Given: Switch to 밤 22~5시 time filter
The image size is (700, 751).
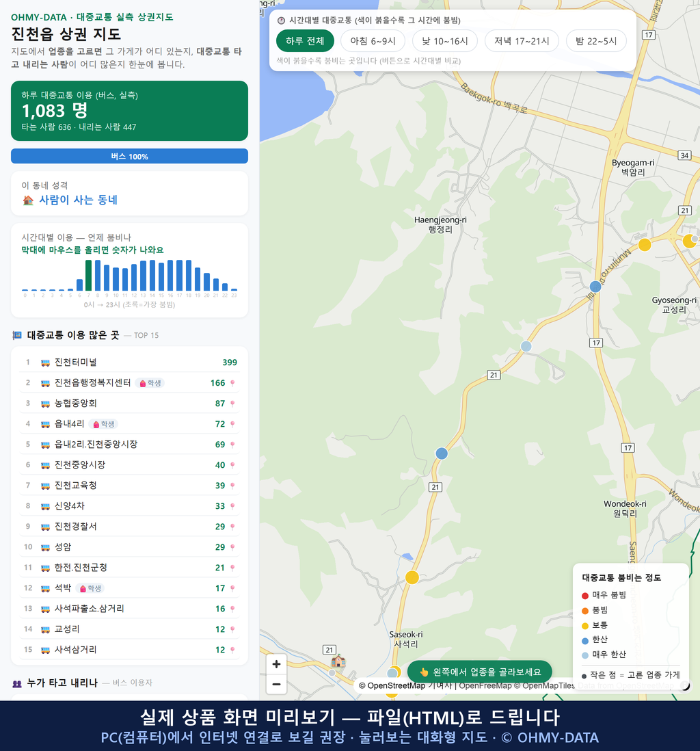Looking at the screenshot, I should click(x=596, y=41).
